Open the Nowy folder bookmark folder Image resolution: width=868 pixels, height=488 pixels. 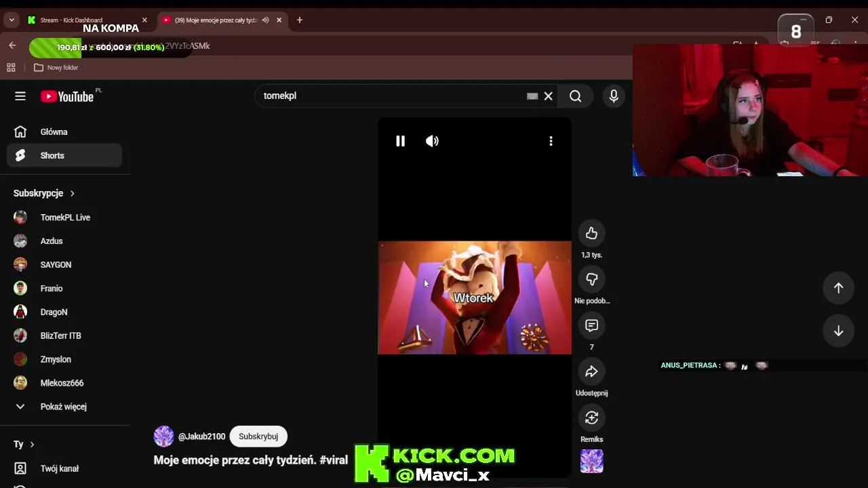pos(56,68)
